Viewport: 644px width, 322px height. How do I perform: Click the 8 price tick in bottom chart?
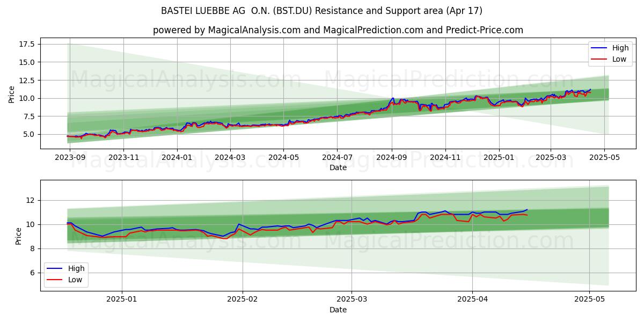point(33,248)
